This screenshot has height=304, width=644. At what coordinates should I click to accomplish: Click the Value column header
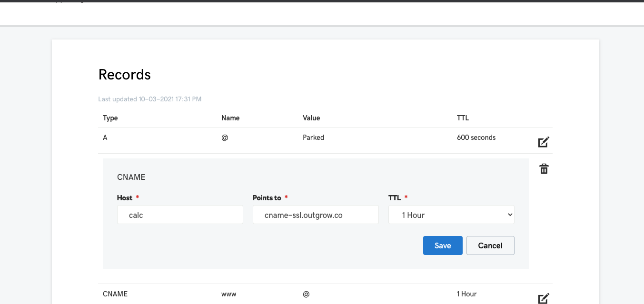(x=311, y=118)
